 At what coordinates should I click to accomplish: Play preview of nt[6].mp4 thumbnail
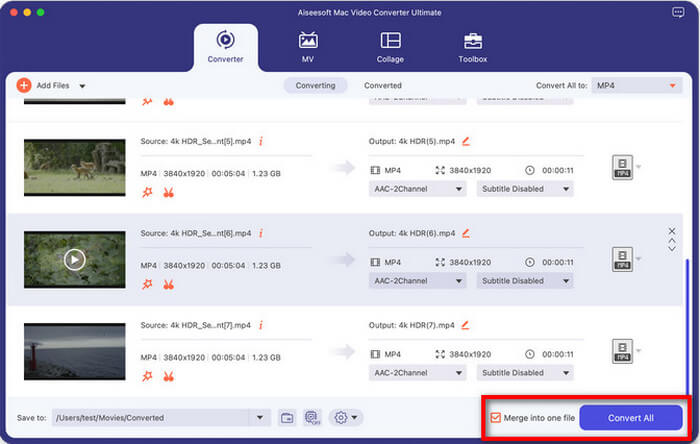(x=75, y=259)
